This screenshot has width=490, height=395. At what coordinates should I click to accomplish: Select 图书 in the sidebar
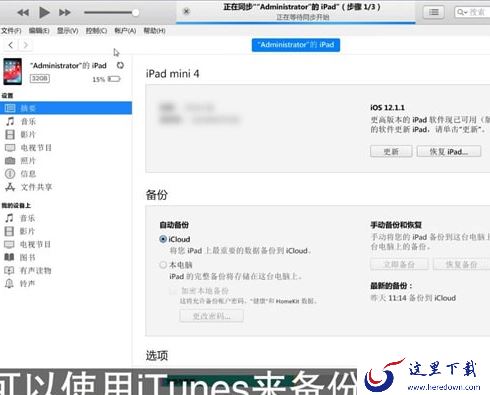66,257
